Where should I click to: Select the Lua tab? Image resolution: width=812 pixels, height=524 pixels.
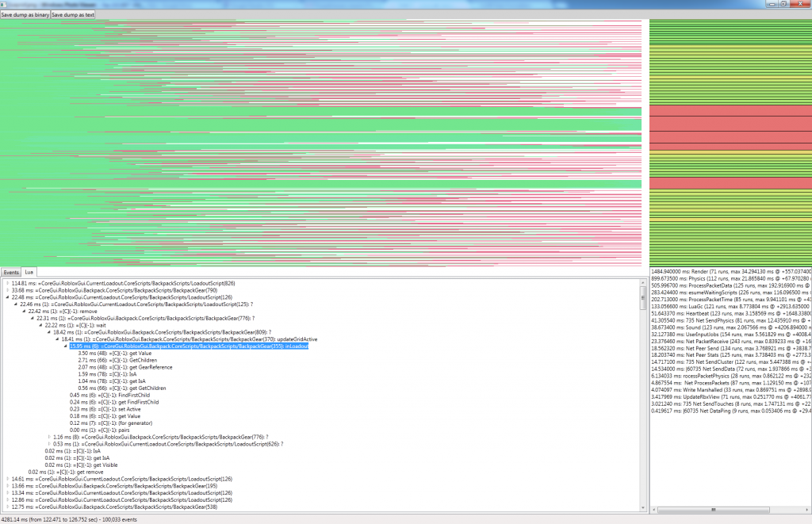tap(29, 272)
